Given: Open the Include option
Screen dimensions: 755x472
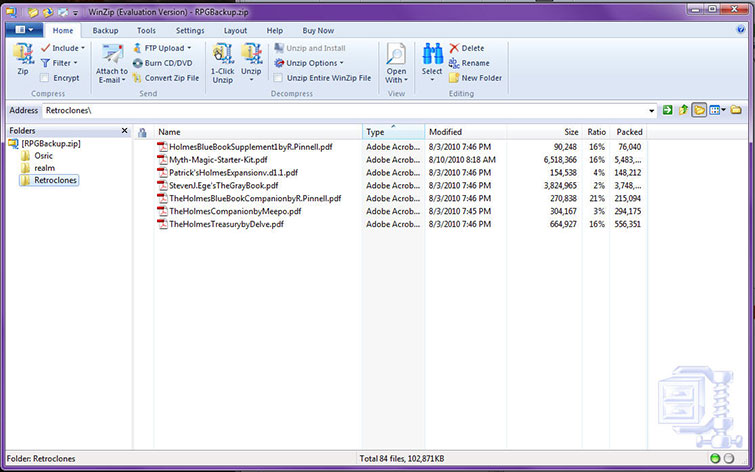Looking at the screenshot, I should tap(63, 48).
